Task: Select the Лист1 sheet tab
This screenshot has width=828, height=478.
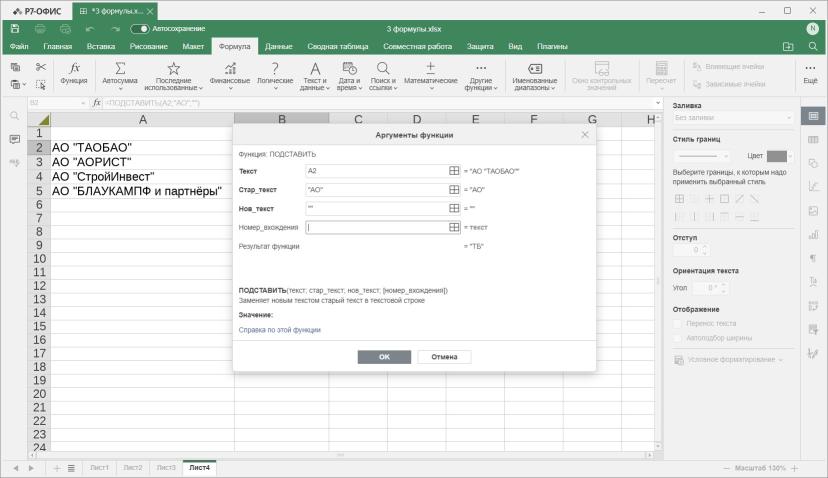Action: tap(99, 467)
